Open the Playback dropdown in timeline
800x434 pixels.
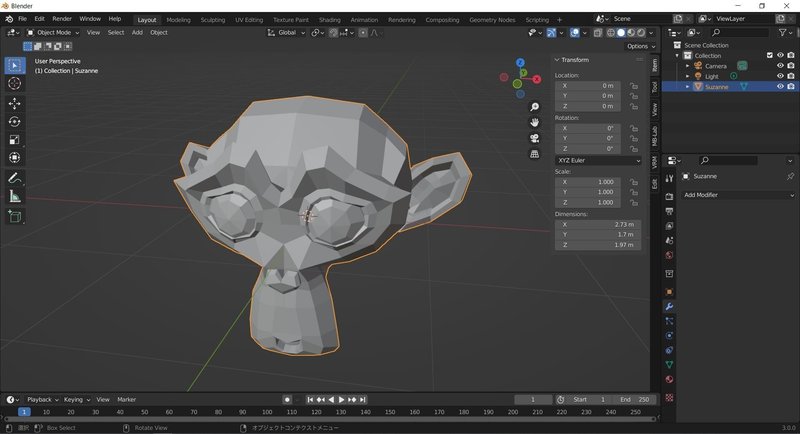point(42,400)
